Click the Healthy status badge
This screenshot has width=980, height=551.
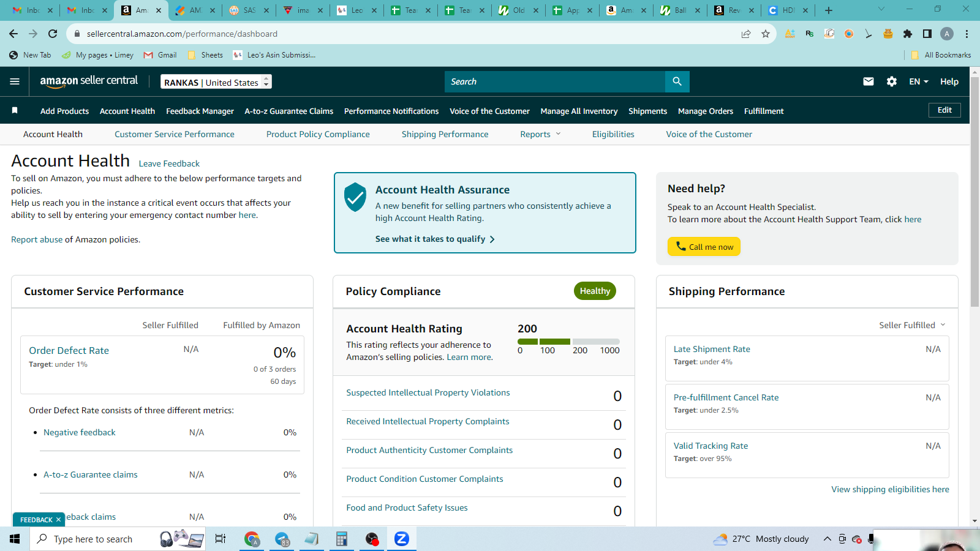(595, 291)
